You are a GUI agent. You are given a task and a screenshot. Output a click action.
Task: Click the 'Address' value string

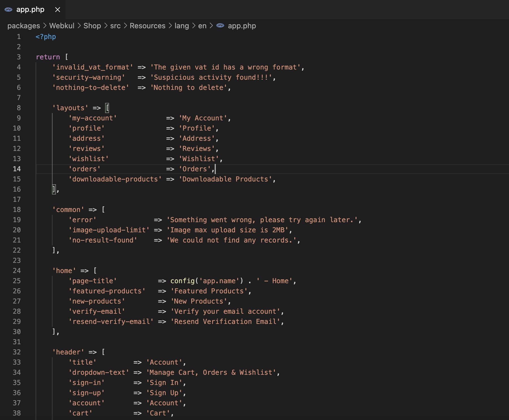pos(197,138)
